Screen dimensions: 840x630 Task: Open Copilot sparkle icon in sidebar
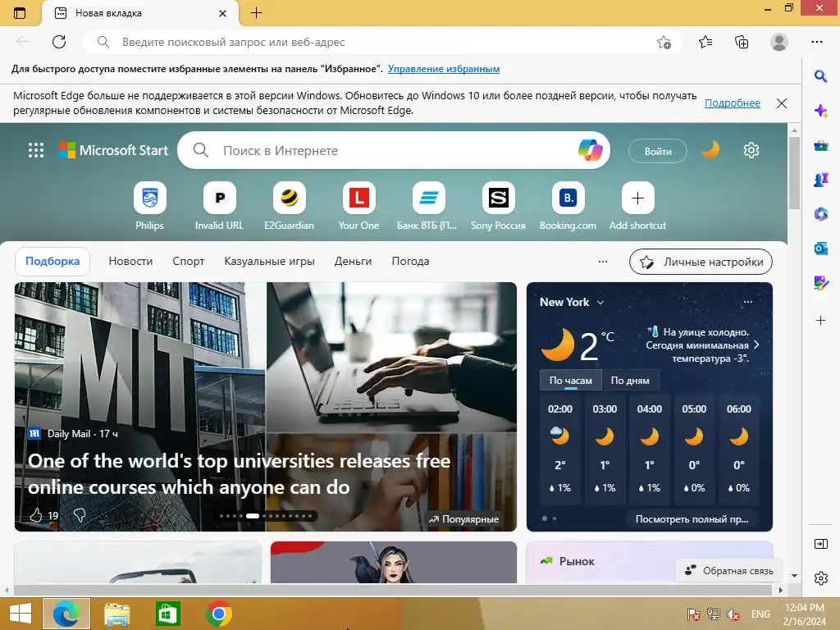click(x=820, y=111)
